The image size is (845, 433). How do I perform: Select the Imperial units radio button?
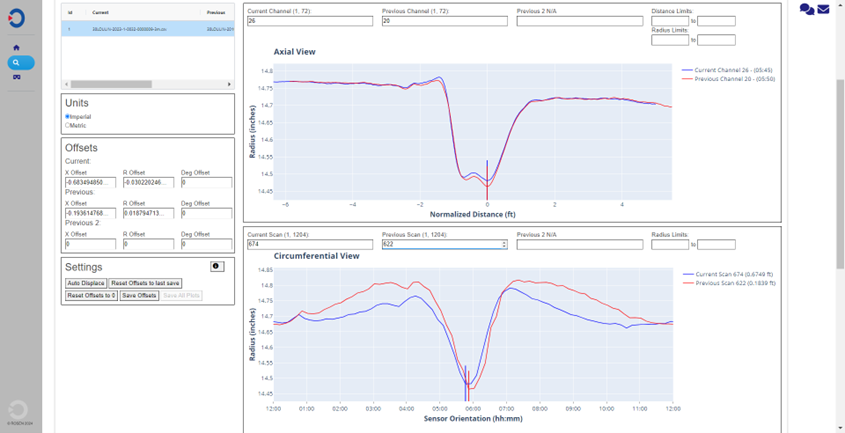pyautogui.click(x=67, y=116)
